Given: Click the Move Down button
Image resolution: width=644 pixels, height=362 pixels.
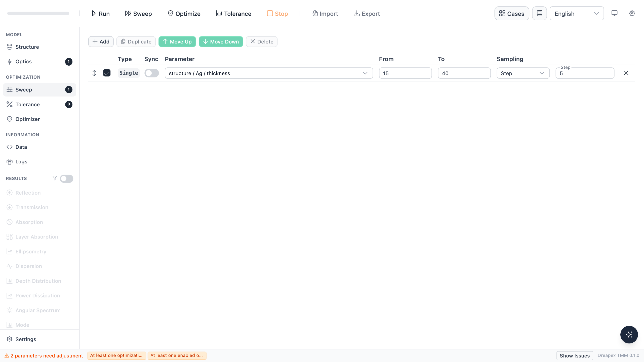Looking at the screenshot, I should pos(221,42).
